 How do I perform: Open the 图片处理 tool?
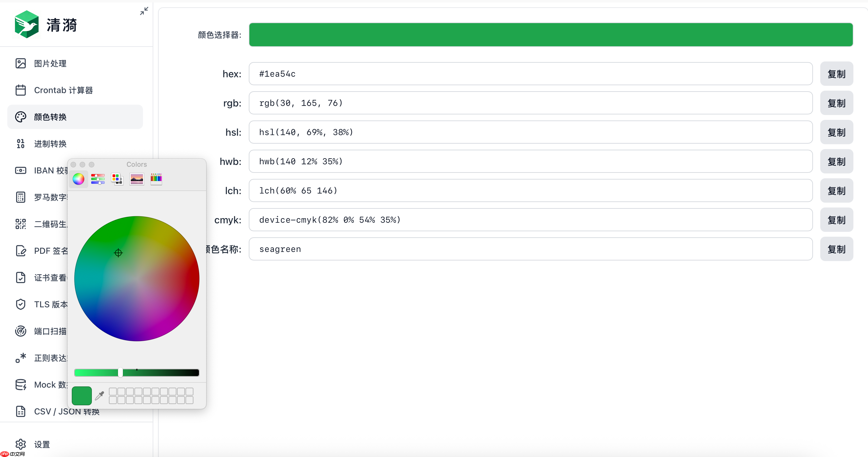pyautogui.click(x=50, y=63)
